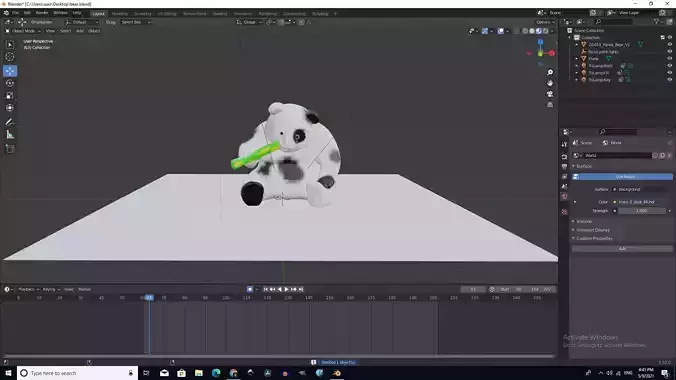Image resolution: width=676 pixels, height=380 pixels.
Task: Toggle auto keying record button
Action: coord(250,289)
